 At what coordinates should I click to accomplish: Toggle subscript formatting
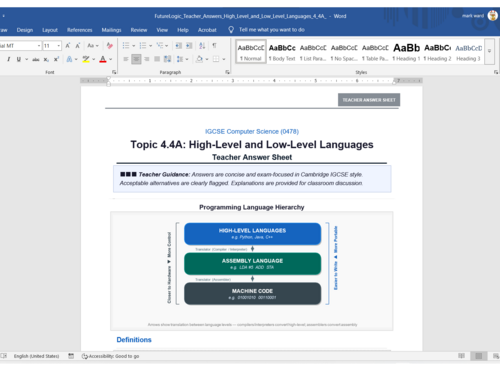pos(46,59)
